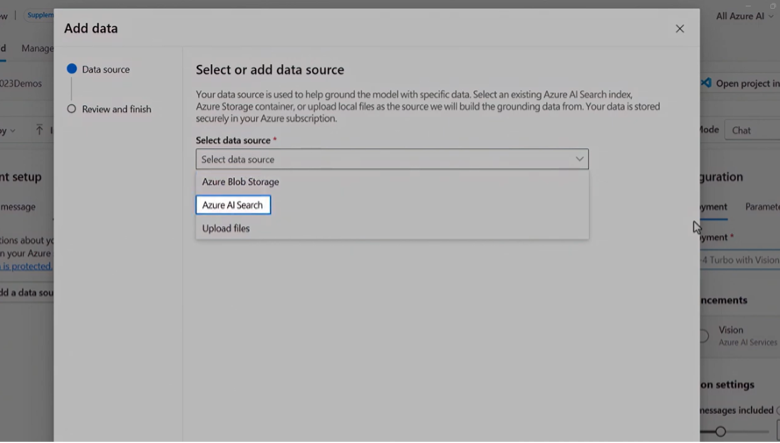
Task: Toggle the Vision enhancement switch
Action: coord(704,336)
